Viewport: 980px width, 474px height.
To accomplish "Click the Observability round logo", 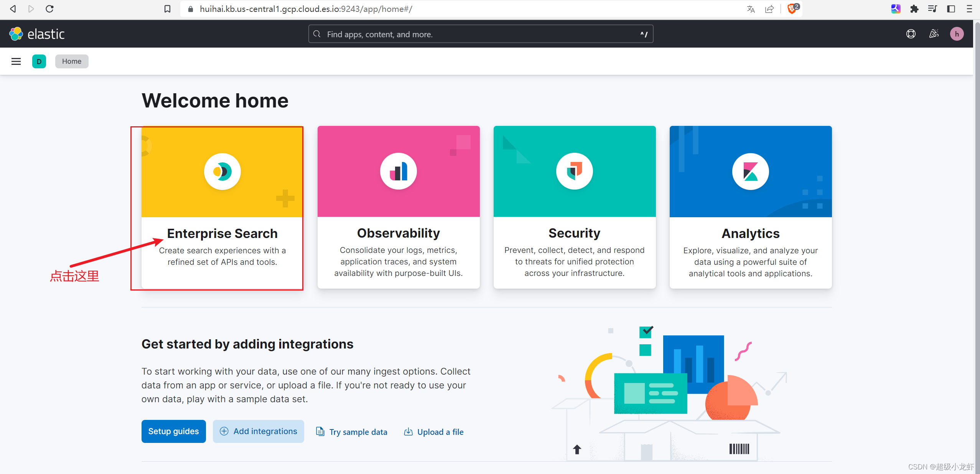I will [x=399, y=171].
